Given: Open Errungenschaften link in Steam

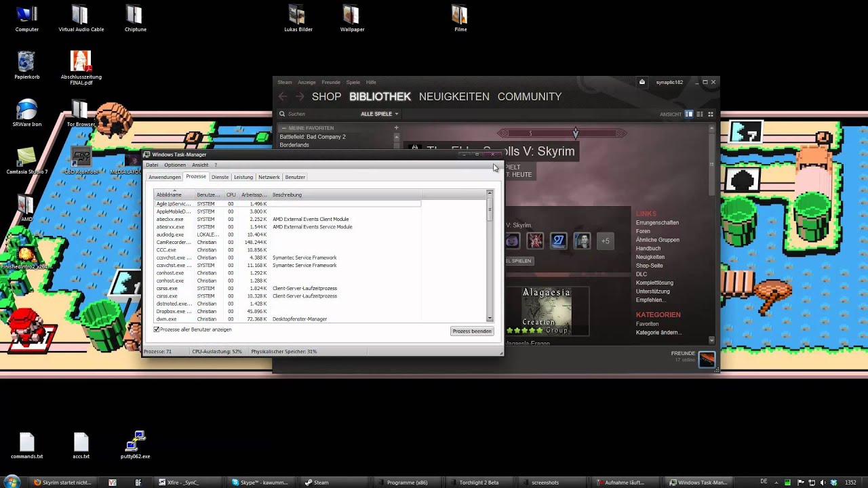Looking at the screenshot, I should click(x=657, y=222).
